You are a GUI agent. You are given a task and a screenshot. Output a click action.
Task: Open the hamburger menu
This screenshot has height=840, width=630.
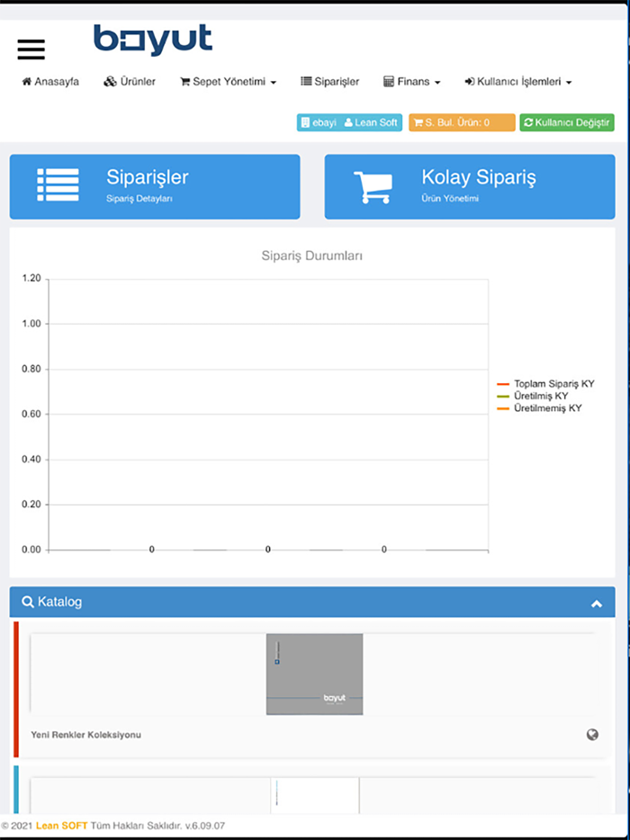tap(31, 49)
